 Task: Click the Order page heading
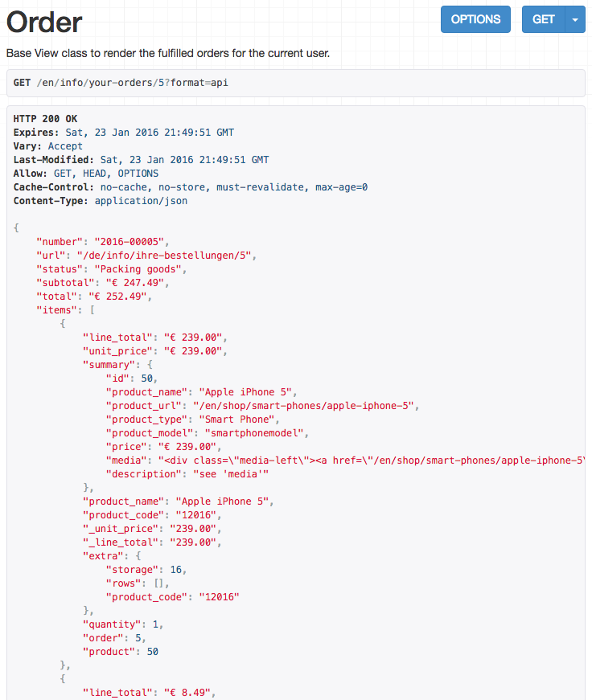pos(44,22)
